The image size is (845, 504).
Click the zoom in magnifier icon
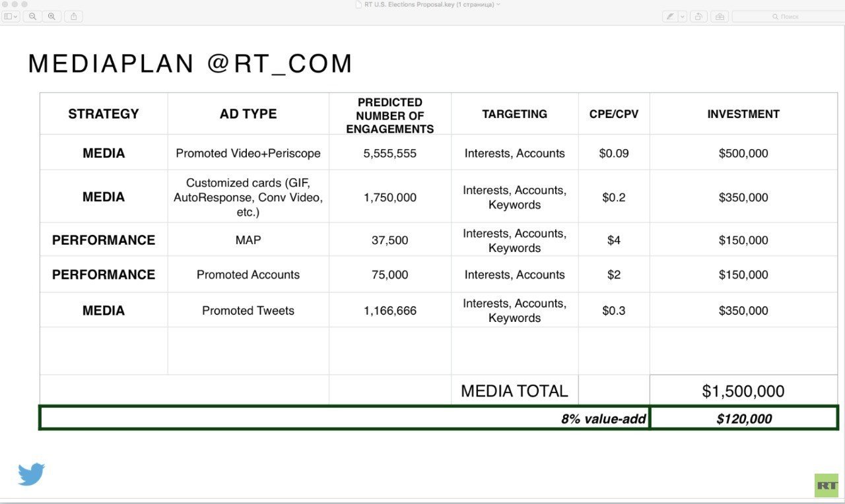click(51, 16)
